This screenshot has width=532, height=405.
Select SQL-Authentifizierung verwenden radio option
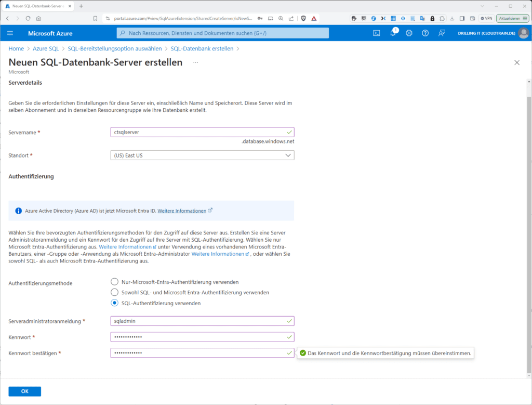coord(115,303)
